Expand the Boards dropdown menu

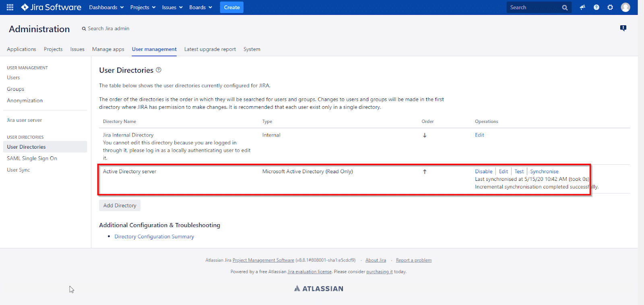pyautogui.click(x=200, y=7)
